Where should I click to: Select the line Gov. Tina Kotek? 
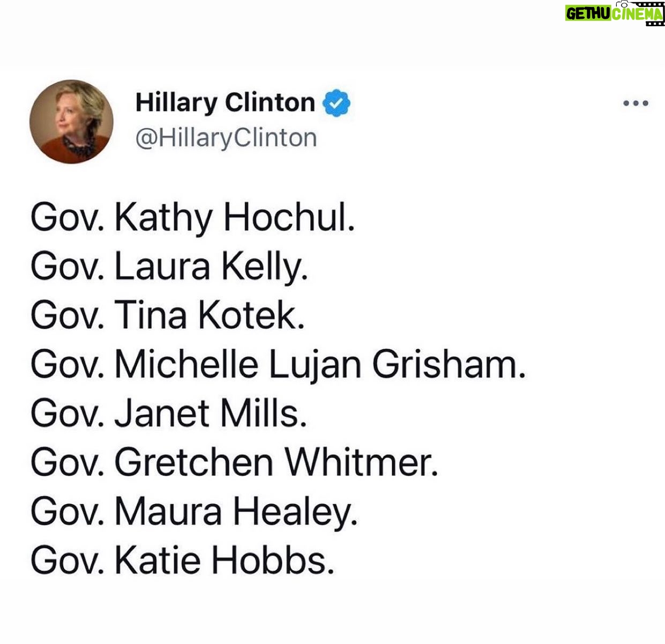(168, 315)
